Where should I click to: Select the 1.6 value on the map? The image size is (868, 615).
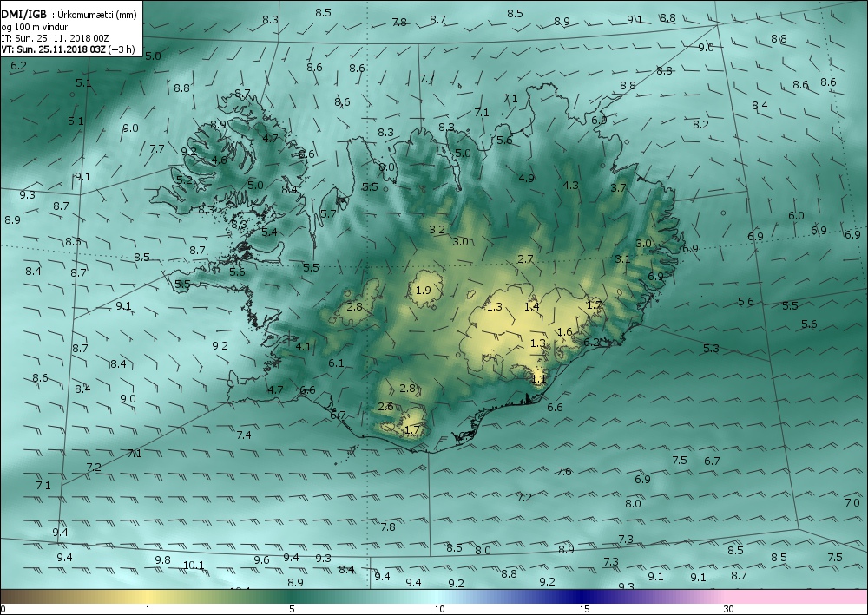point(565,332)
